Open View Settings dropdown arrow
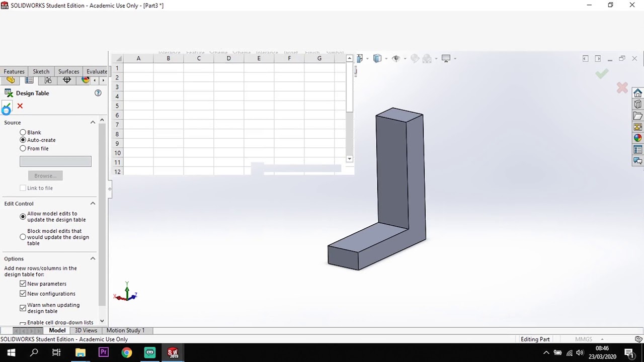 pos(455,59)
